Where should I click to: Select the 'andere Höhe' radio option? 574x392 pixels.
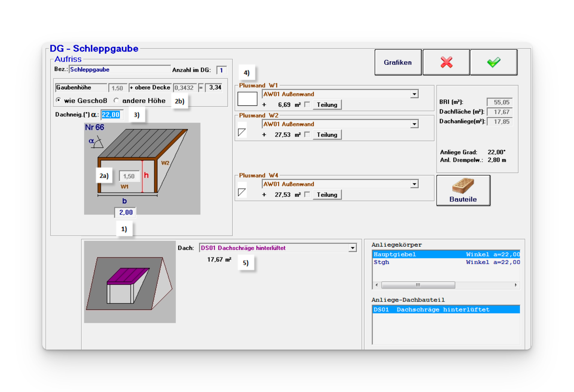(x=116, y=100)
